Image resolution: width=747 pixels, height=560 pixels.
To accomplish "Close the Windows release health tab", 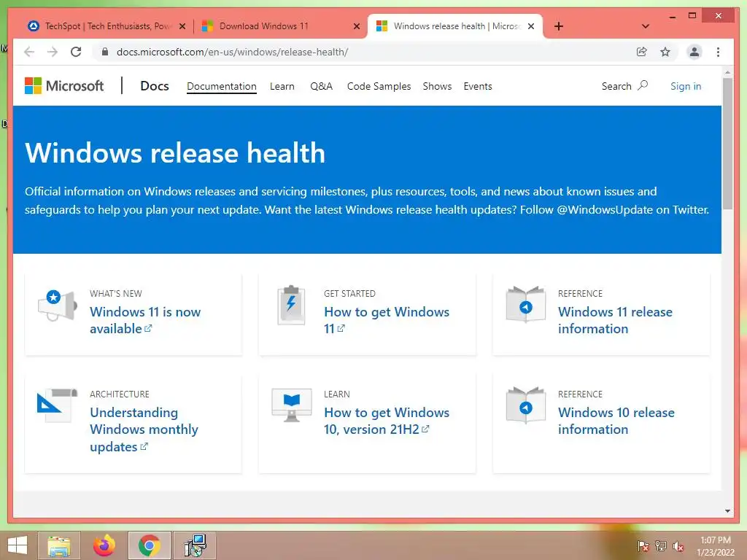I will pyautogui.click(x=531, y=26).
